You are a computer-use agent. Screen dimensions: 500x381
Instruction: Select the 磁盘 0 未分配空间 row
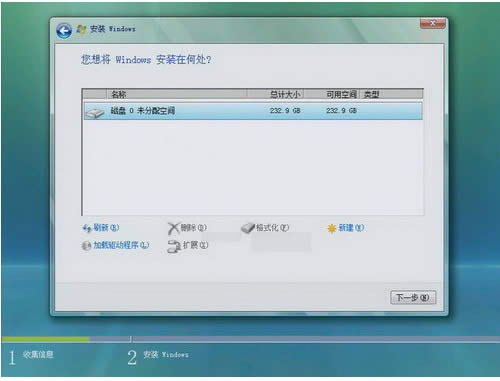click(x=253, y=111)
